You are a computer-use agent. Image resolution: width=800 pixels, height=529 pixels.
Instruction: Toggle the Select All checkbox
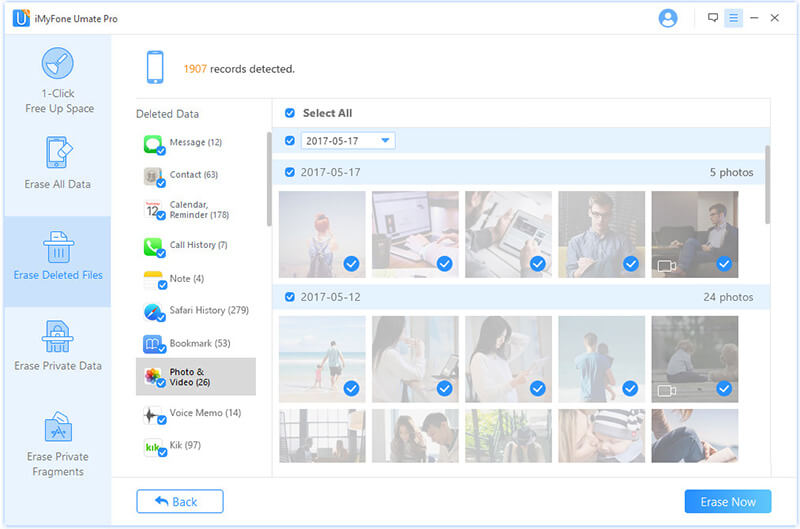(290, 114)
